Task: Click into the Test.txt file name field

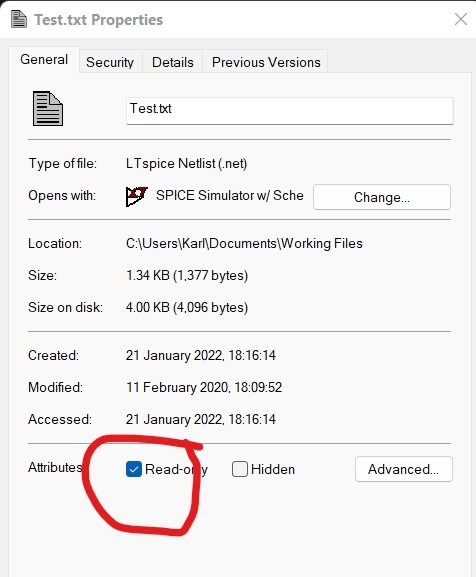Action: point(290,111)
